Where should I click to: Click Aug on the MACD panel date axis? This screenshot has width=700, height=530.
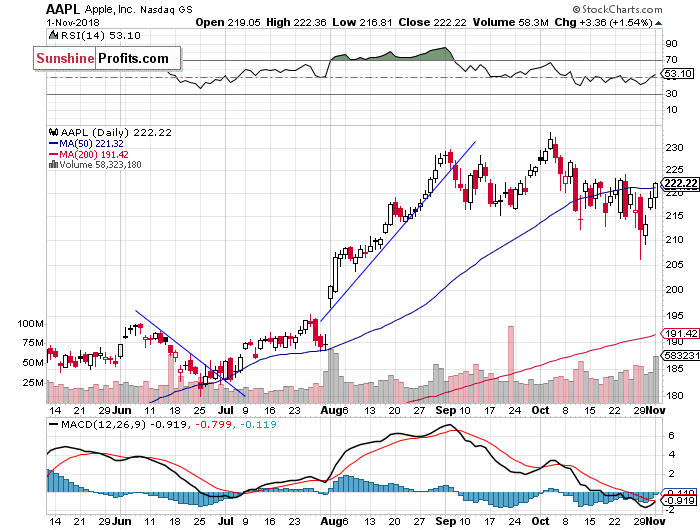point(331,521)
